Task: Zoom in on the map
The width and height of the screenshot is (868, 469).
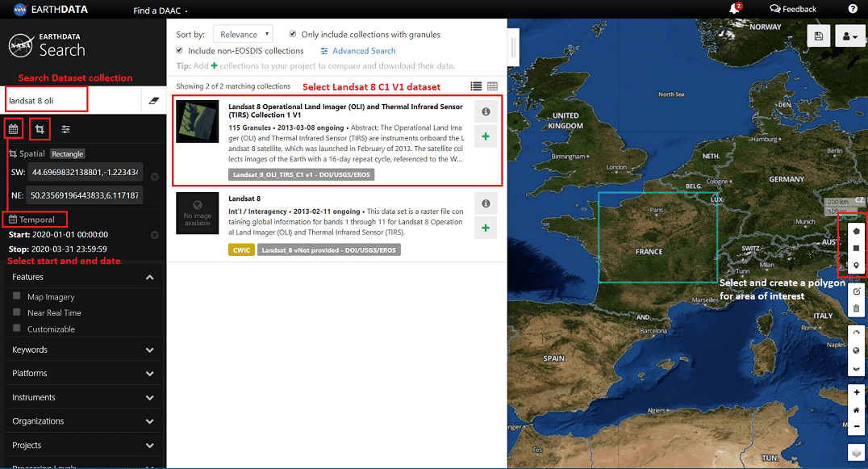Action: pyautogui.click(x=857, y=392)
